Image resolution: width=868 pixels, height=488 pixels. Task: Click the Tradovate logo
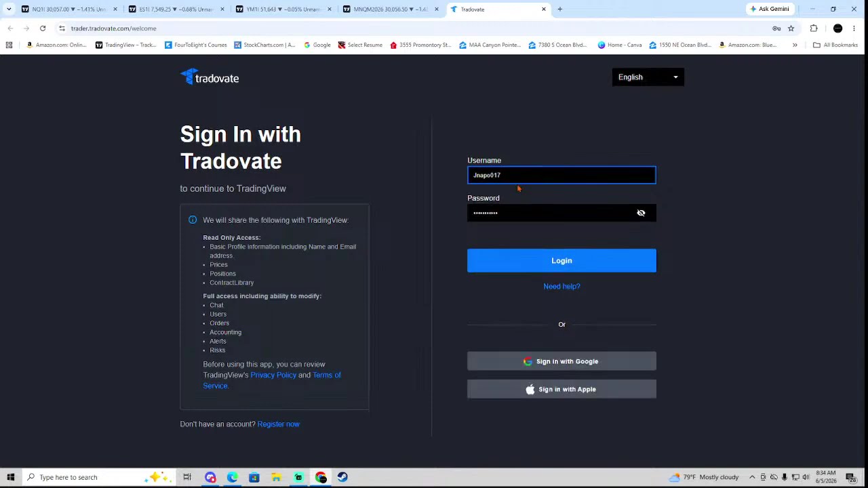(x=210, y=77)
